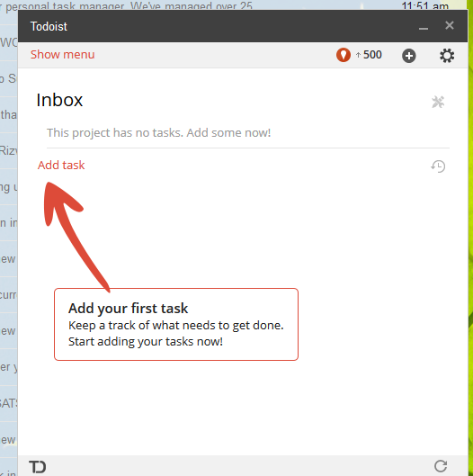Open the Inbox project tools icon

[x=438, y=102]
